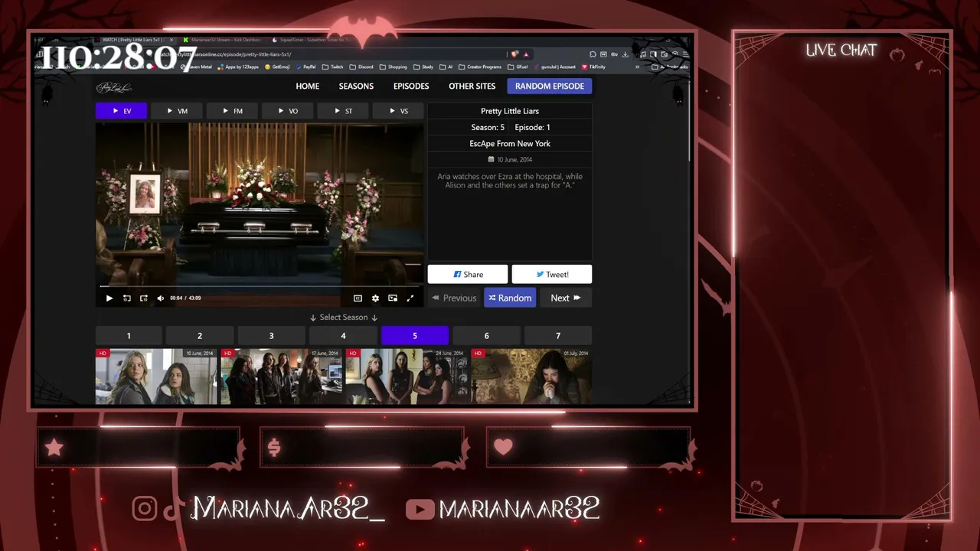This screenshot has height=551, width=980.
Task: Open the OTHER SITES menu
Action: pos(472,86)
